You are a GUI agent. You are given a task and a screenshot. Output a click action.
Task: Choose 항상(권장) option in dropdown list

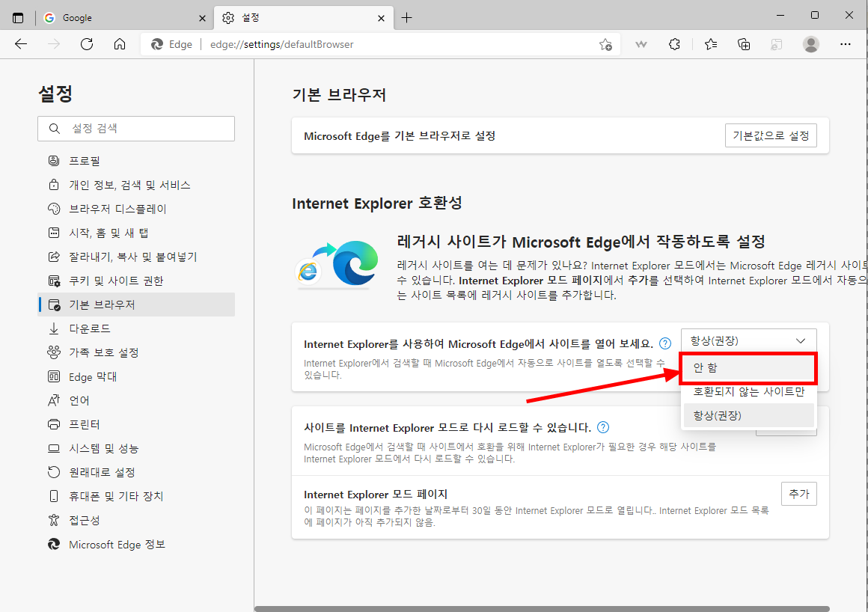point(748,415)
